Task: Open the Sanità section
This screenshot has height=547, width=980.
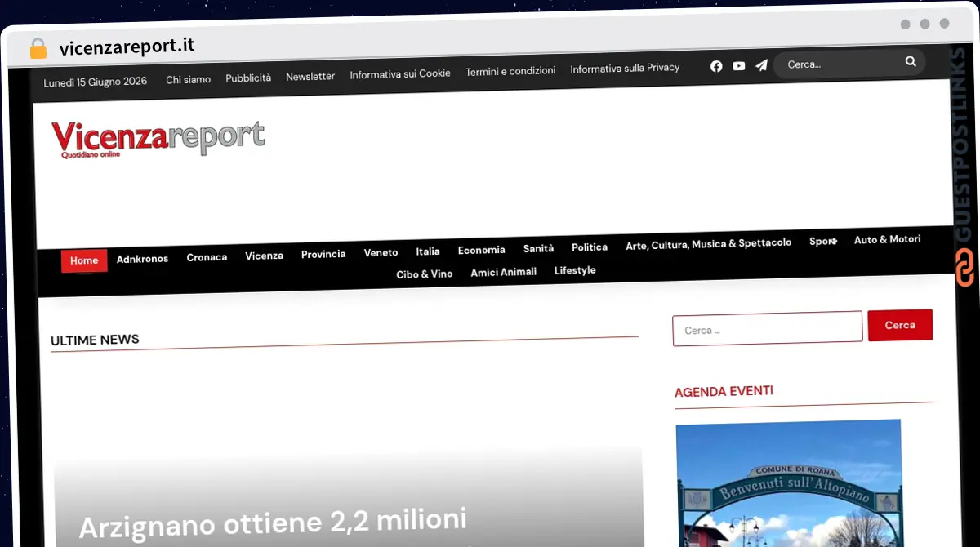Action: (x=538, y=248)
